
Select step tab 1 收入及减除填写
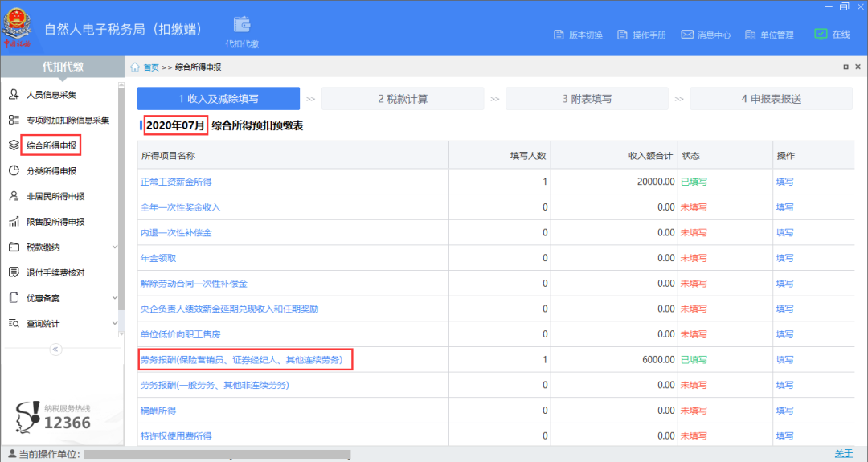pyautogui.click(x=219, y=99)
